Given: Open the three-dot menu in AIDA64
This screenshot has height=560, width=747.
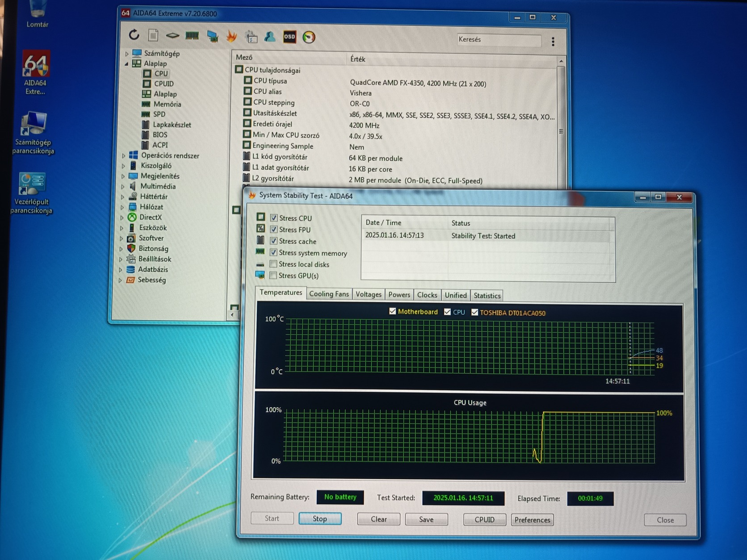Looking at the screenshot, I should 553,42.
